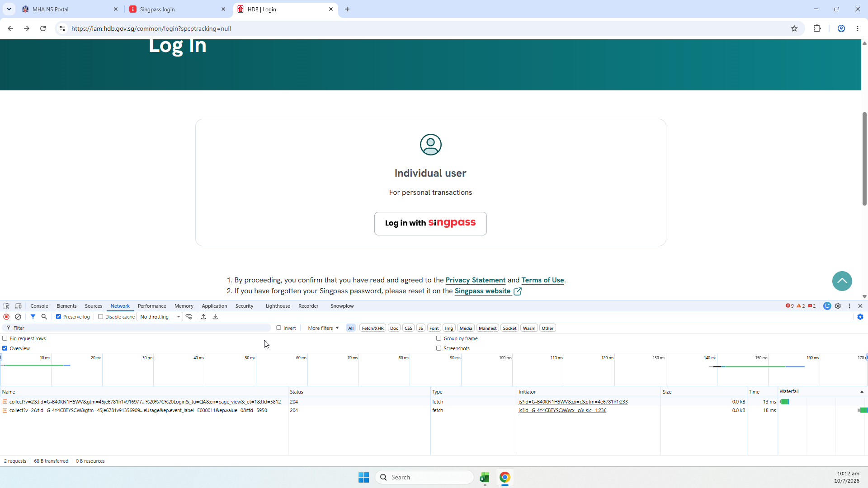Enable Screenshots checkbox

click(439, 348)
